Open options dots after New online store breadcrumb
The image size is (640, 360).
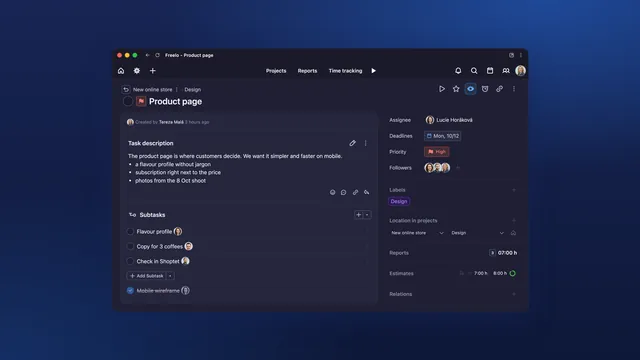click(177, 89)
